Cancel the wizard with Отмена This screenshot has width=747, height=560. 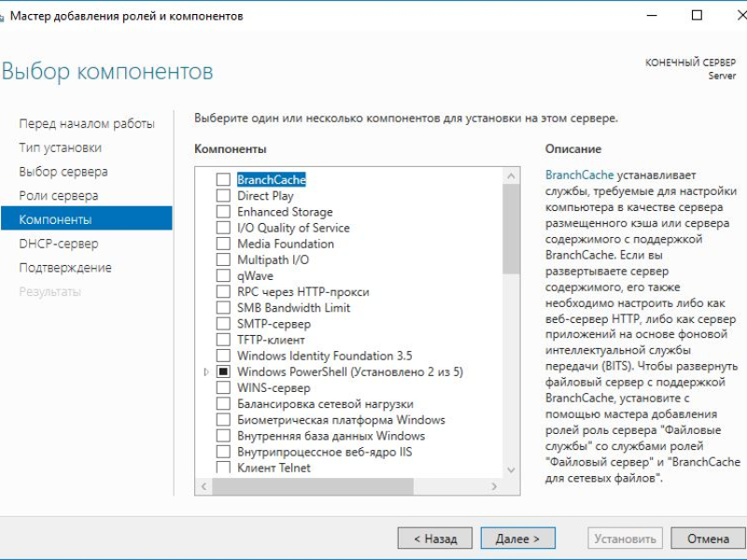708,539
